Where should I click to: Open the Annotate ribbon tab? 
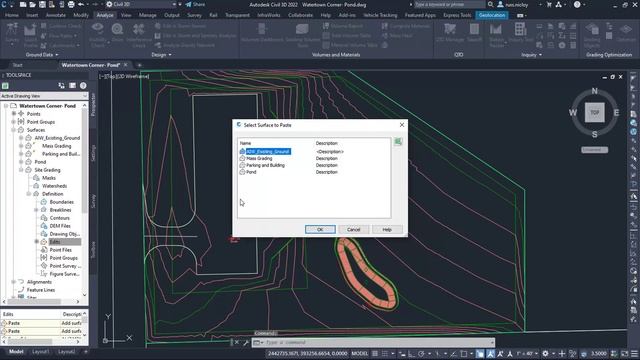(x=56, y=15)
